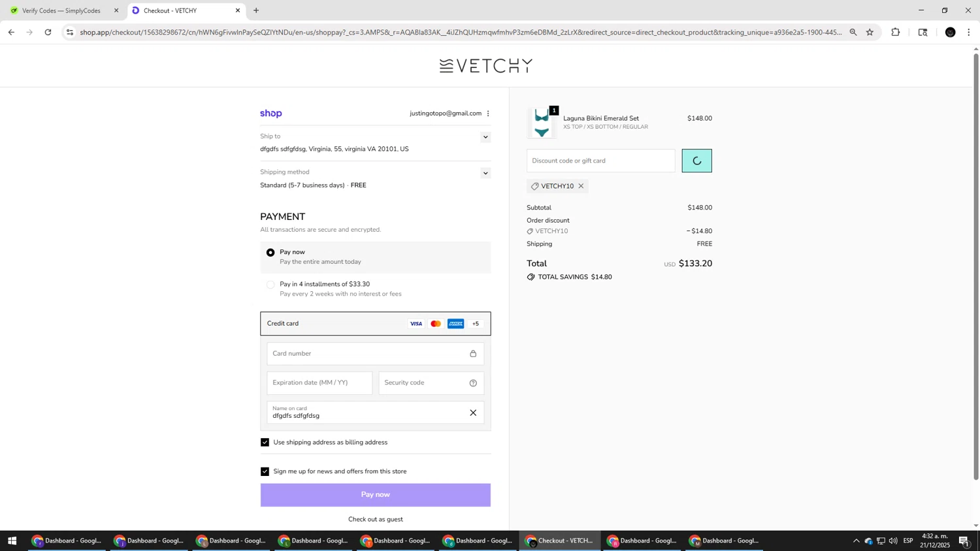Focus the Card number field
Viewport: 980px width, 551px height.
pyautogui.click(x=376, y=354)
